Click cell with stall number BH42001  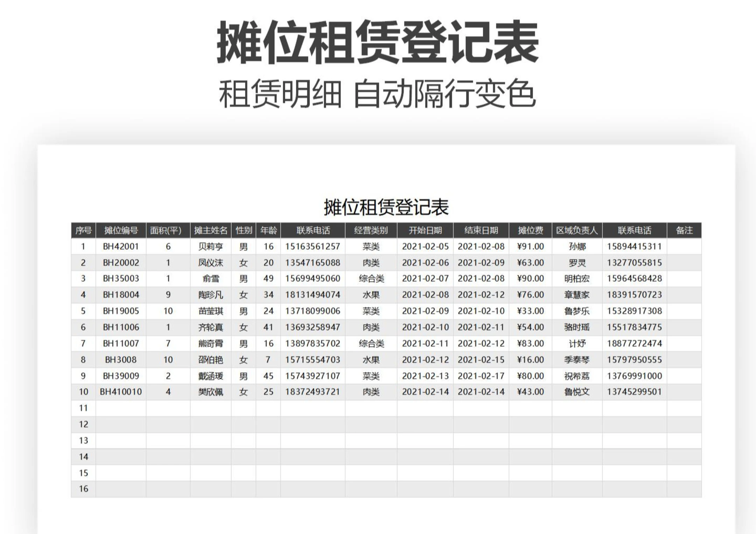click(x=121, y=247)
